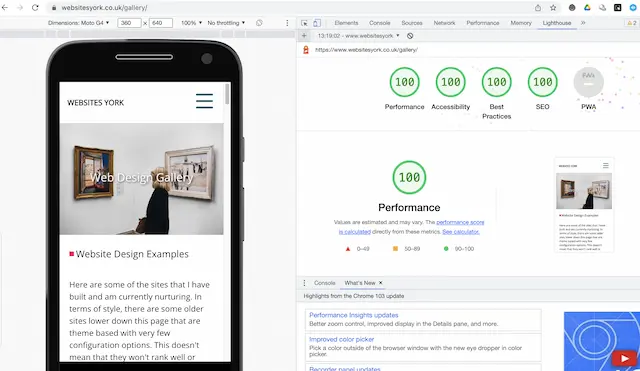This screenshot has height=371, width=640.
Task: Click the Performance 100 score gauge
Action: [x=404, y=82]
